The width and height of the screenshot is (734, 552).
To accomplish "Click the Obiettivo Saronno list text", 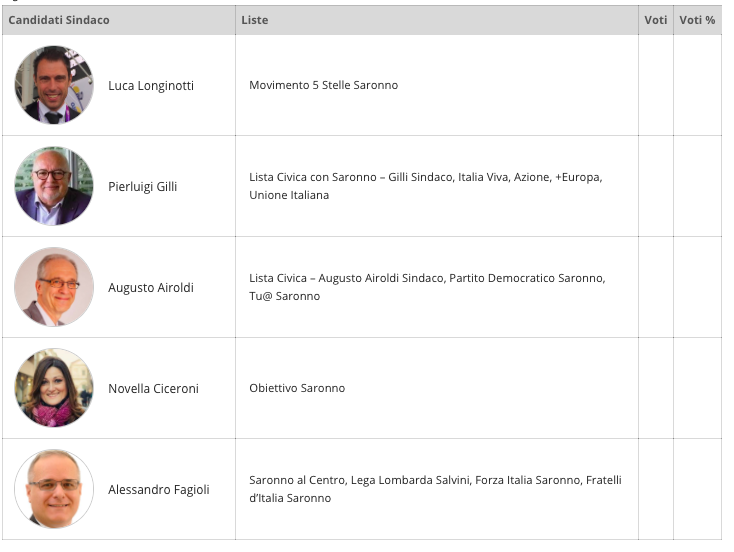I will (297, 388).
